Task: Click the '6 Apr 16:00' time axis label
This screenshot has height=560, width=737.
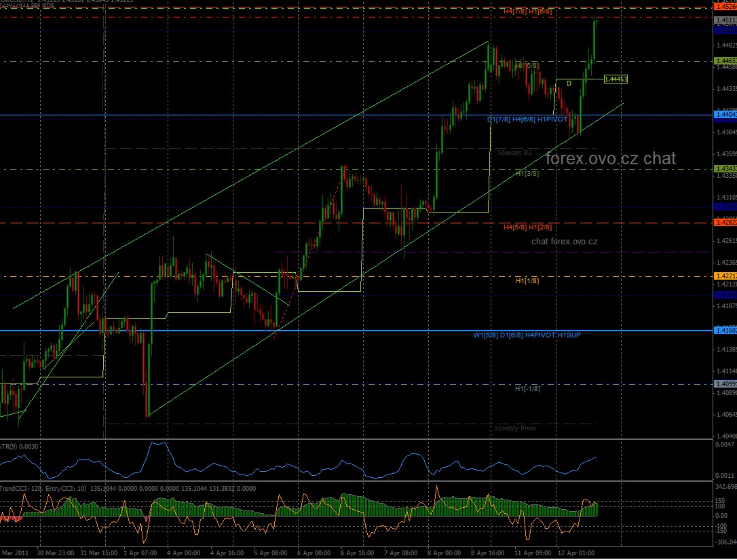Action: [x=357, y=553]
